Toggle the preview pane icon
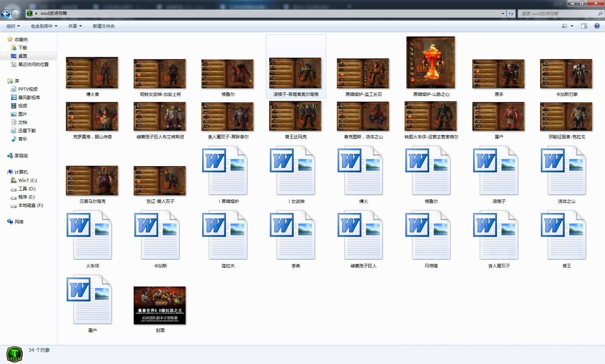Viewport: 605px width, 364px height. click(584, 26)
